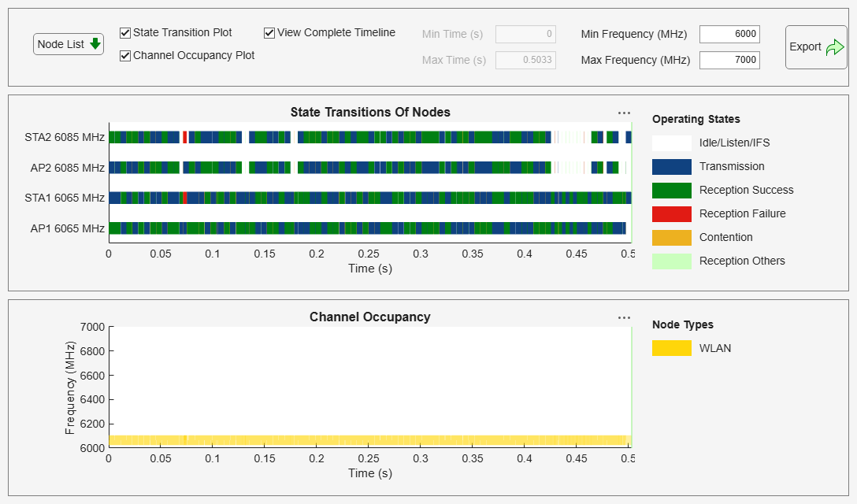Open State Transitions plot options menu

tap(624, 113)
